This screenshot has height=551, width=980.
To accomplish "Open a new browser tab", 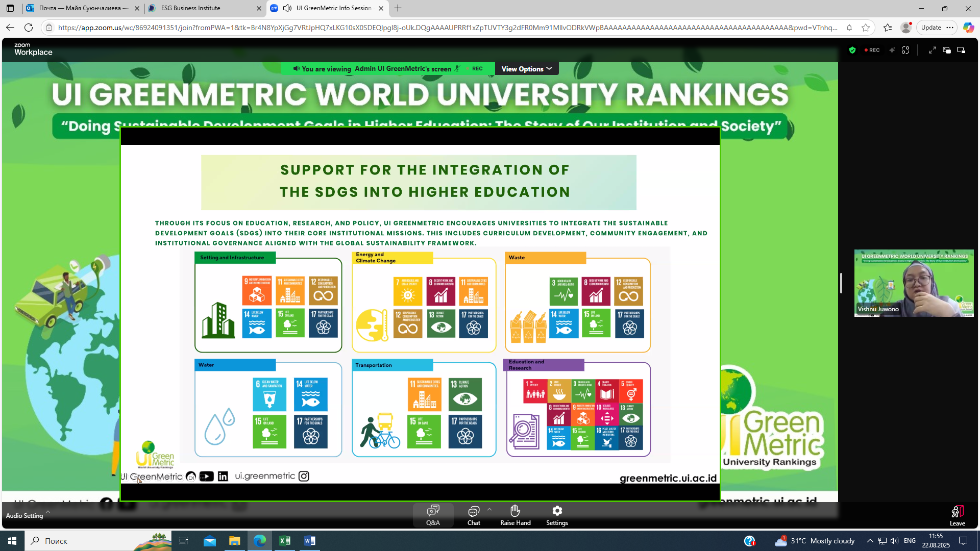I will pyautogui.click(x=398, y=8).
